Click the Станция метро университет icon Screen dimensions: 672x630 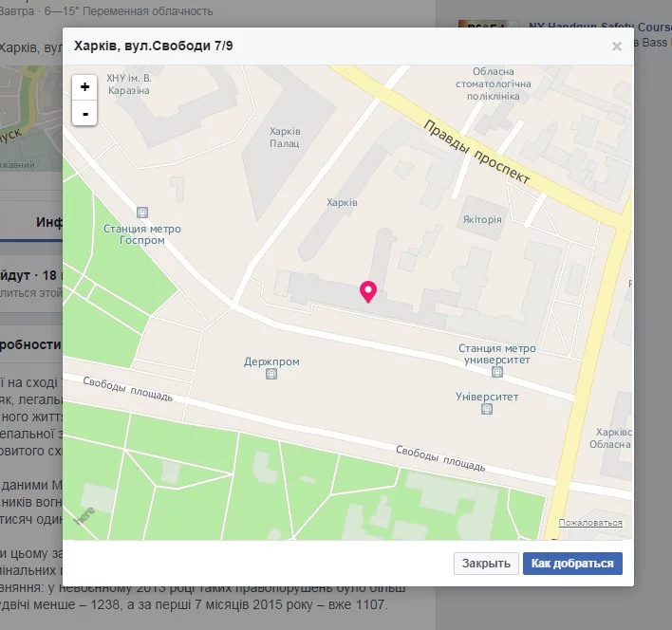[x=497, y=372]
